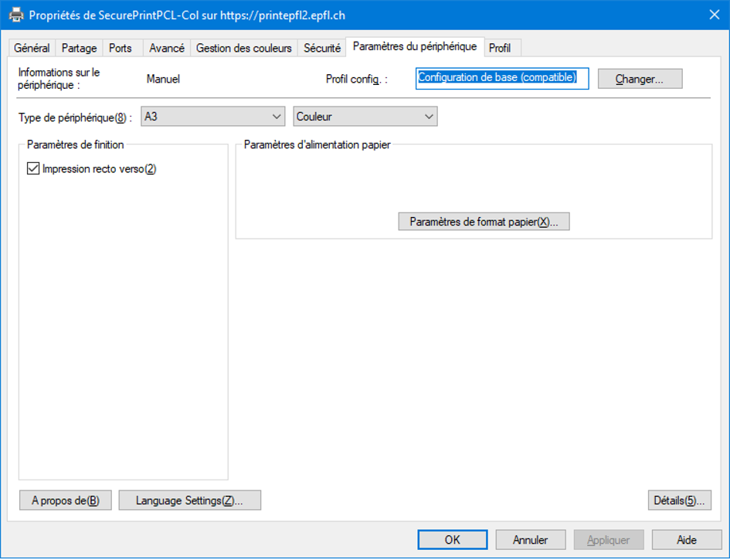This screenshot has height=560, width=730.
Task: Select the Ports tab
Action: (120, 48)
